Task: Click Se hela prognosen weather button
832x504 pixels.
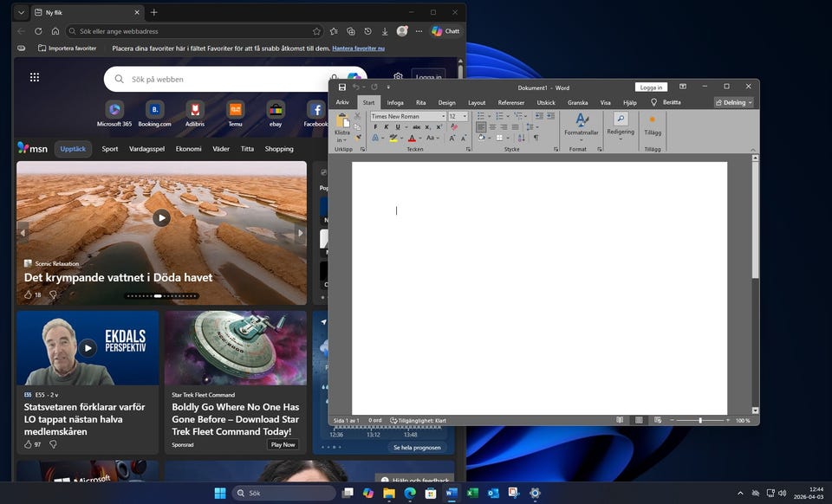Action: (417, 448)
